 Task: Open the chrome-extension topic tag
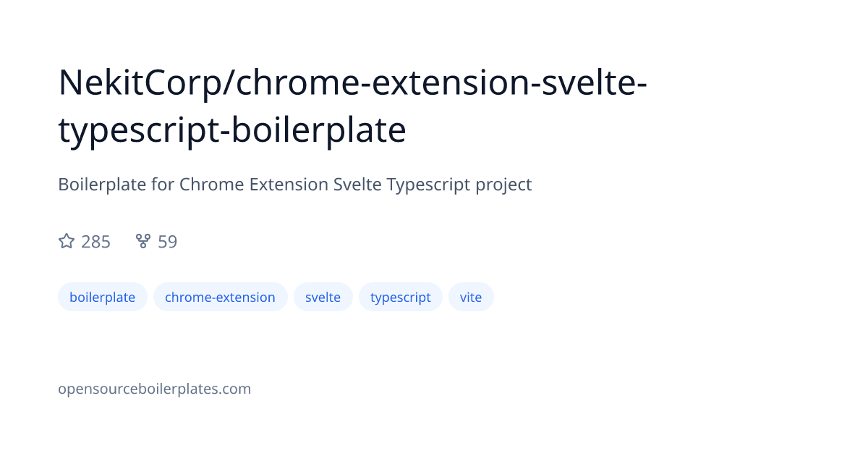point(220,297)
